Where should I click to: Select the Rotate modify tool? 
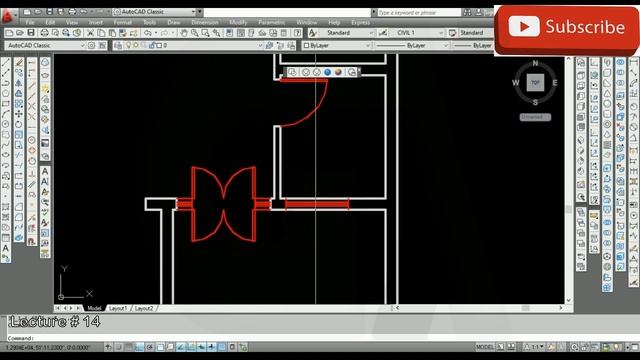pos(19,124)
